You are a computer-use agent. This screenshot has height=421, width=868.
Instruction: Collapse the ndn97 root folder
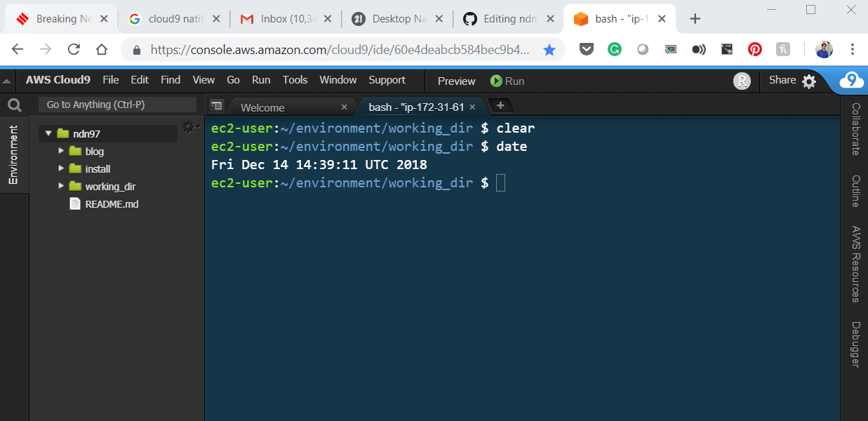(48, 133)
